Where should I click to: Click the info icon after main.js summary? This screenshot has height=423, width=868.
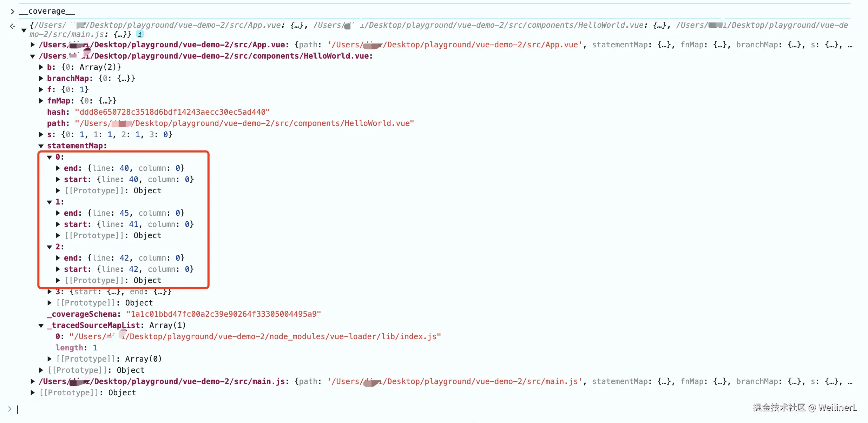click(140, 34)
